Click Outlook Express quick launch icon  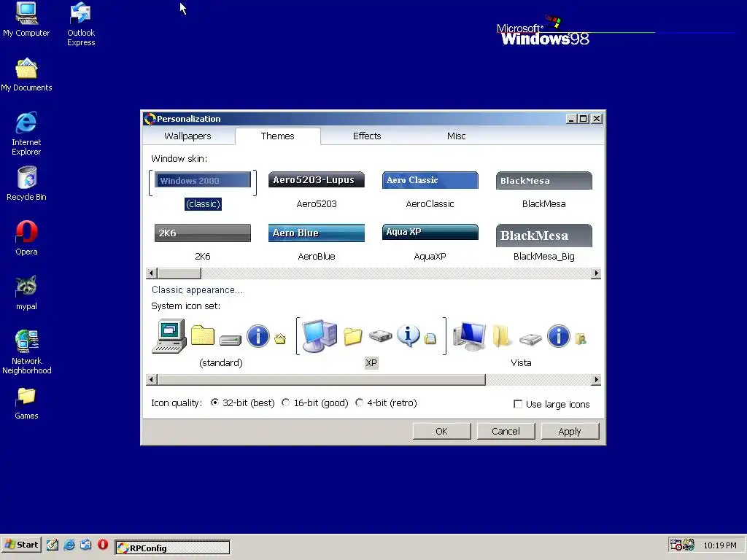click(86, 545)
